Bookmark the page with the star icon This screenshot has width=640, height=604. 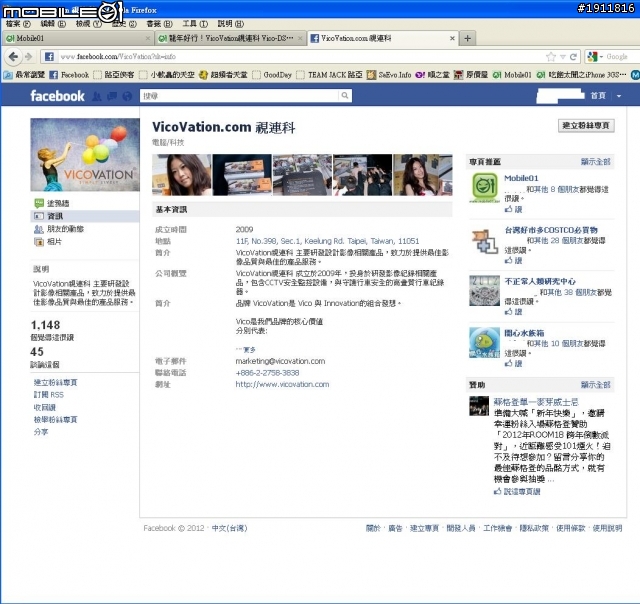tap(551, 57)
